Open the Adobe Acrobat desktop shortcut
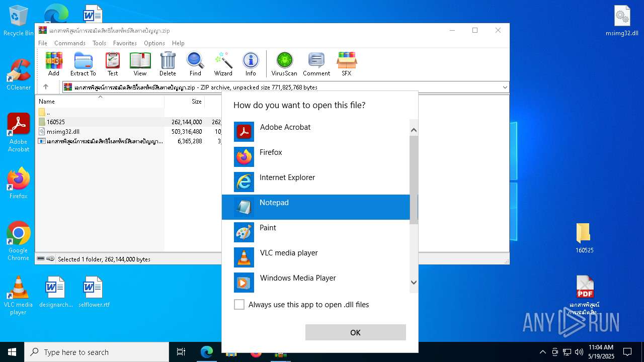644x362 pixels. tap(19, 133)
